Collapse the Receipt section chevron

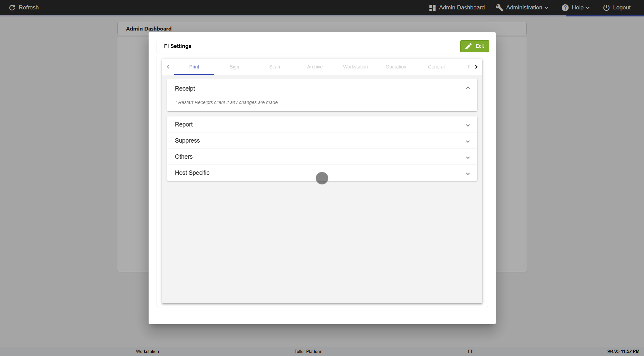(x=468, y=88)
